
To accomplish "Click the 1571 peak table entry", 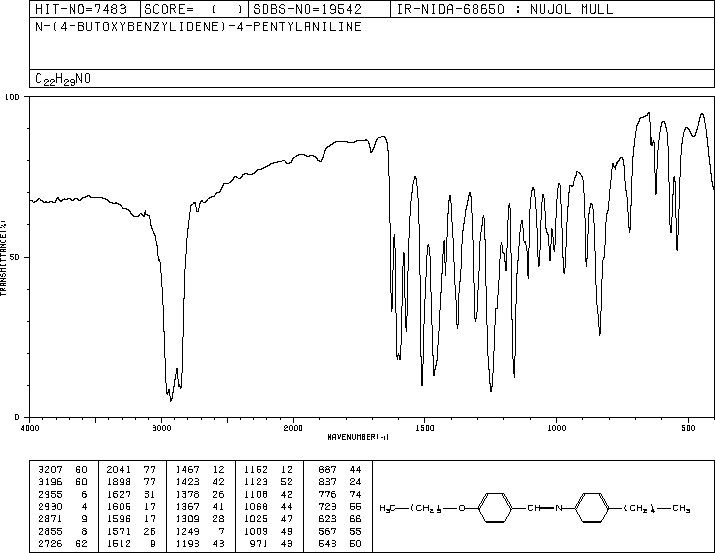I will (119, 531).
